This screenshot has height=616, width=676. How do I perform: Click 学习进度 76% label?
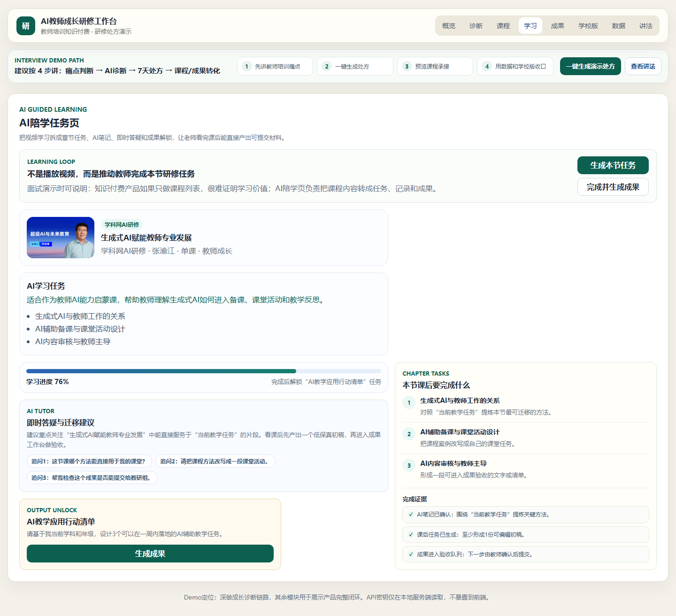(x=47, y=382)
